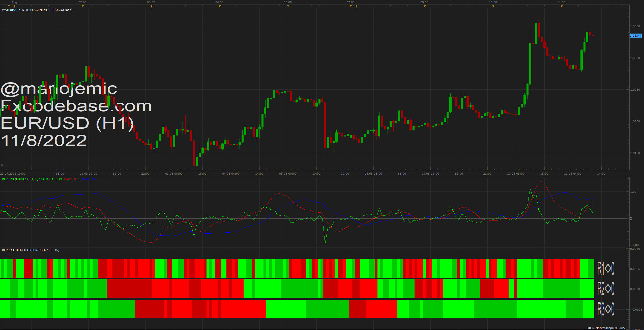Click the blue Buff3: 0,75 value
The height and width of the screenshot is (330, 644).
tap(90, 179)
